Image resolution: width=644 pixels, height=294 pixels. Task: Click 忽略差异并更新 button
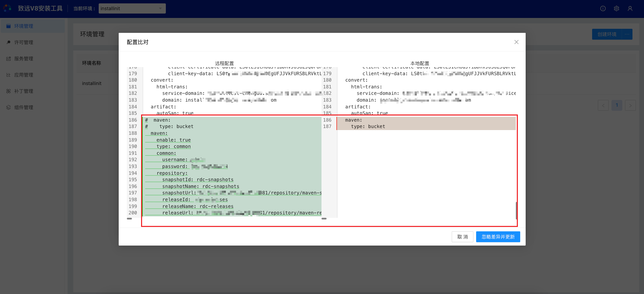[498, 237]
